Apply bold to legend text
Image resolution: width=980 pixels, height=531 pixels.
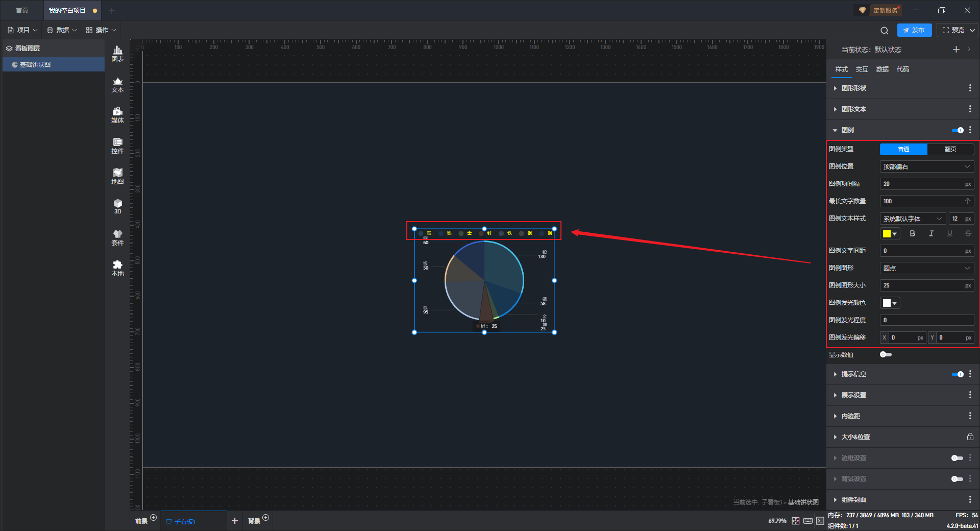(x=912, y=234)
